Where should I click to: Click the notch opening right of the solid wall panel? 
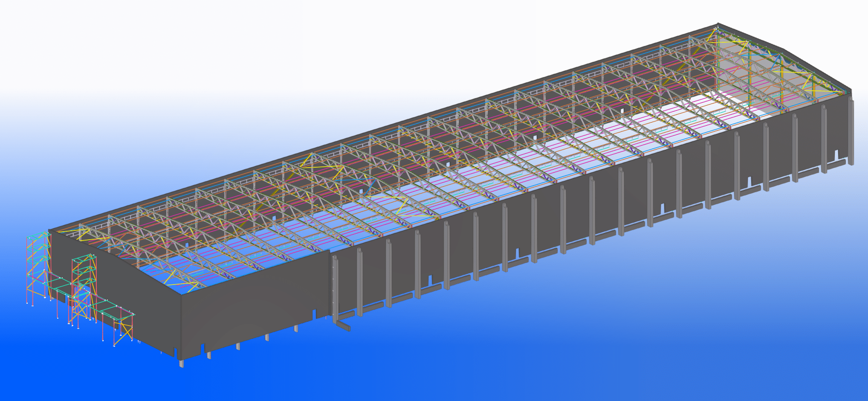(315, 314)
